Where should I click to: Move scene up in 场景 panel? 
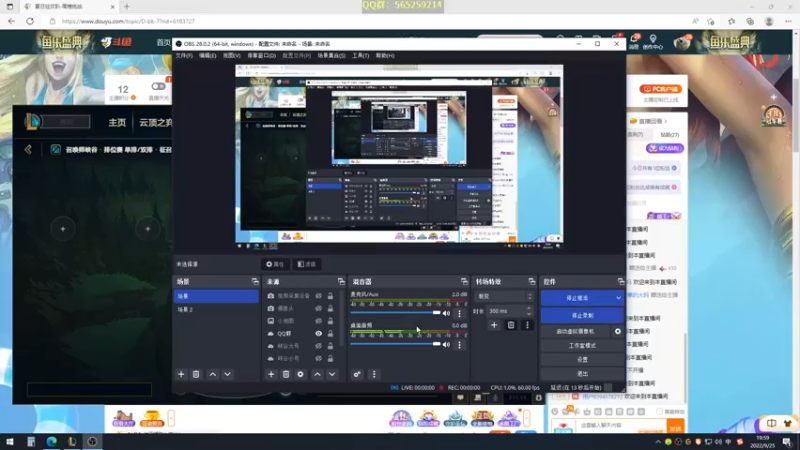[x=213, y=374]
